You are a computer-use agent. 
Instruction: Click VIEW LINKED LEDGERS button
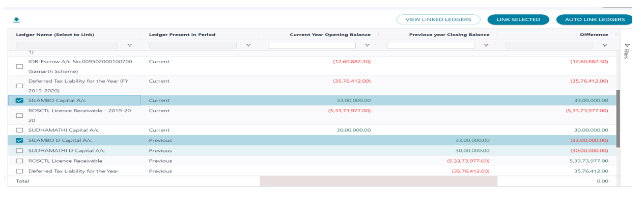(x=438, y=19)
